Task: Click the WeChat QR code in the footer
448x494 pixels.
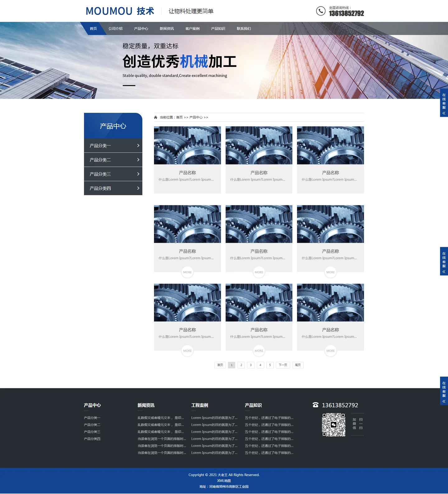Action: point(334,425)
